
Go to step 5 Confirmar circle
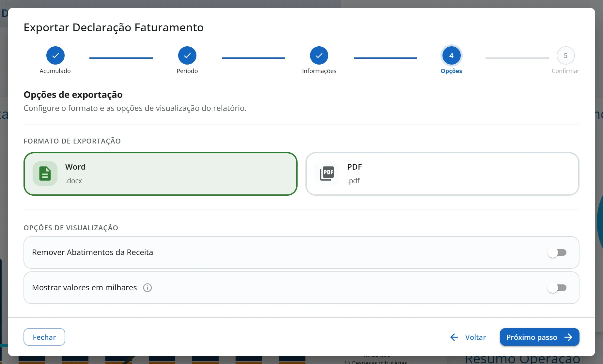click(x=565, y=55)
